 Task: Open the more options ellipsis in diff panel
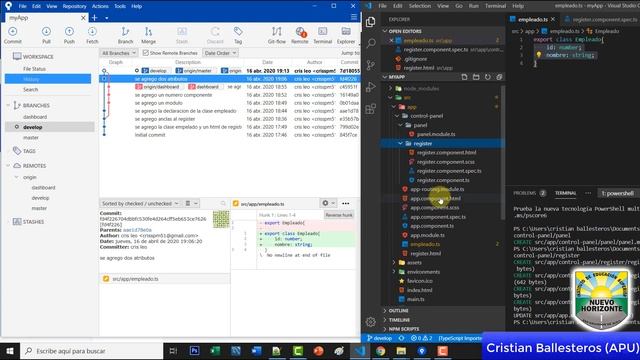coord(346,203)
